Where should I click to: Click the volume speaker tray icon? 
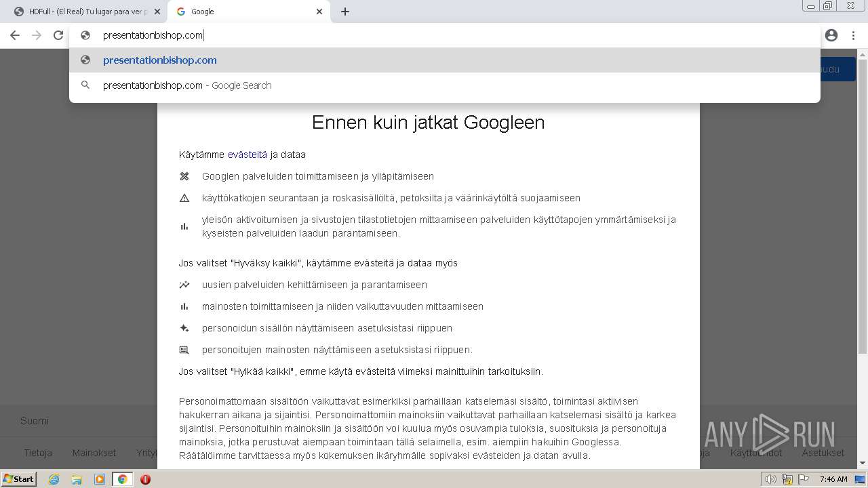(x=770, y=479)
